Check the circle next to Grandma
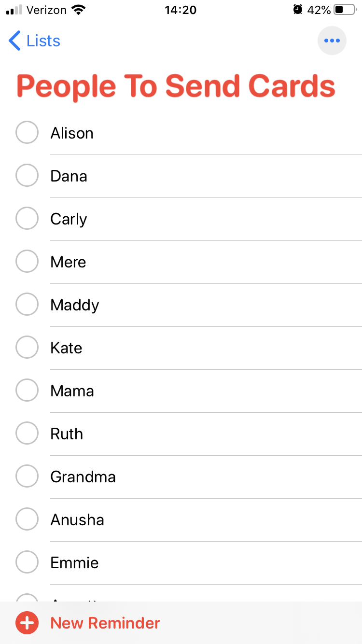This screenshot has height=644, width=362. pos(27,476)
